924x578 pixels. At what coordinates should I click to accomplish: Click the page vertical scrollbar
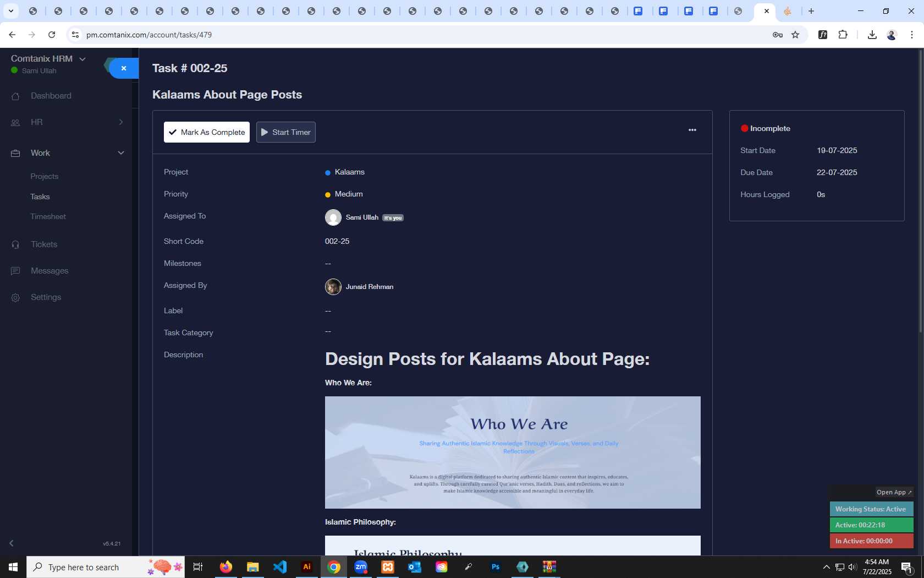tap(921, 190)
